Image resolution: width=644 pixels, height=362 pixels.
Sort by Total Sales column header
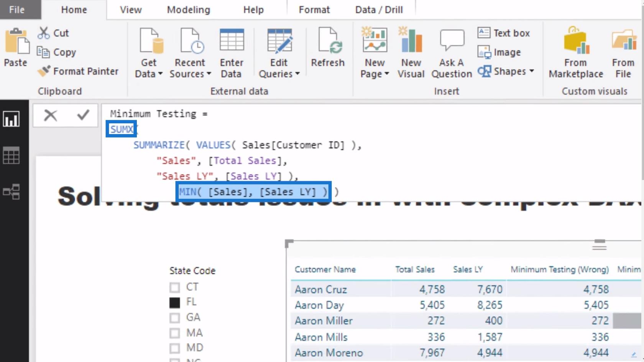[x=415, y=270]
